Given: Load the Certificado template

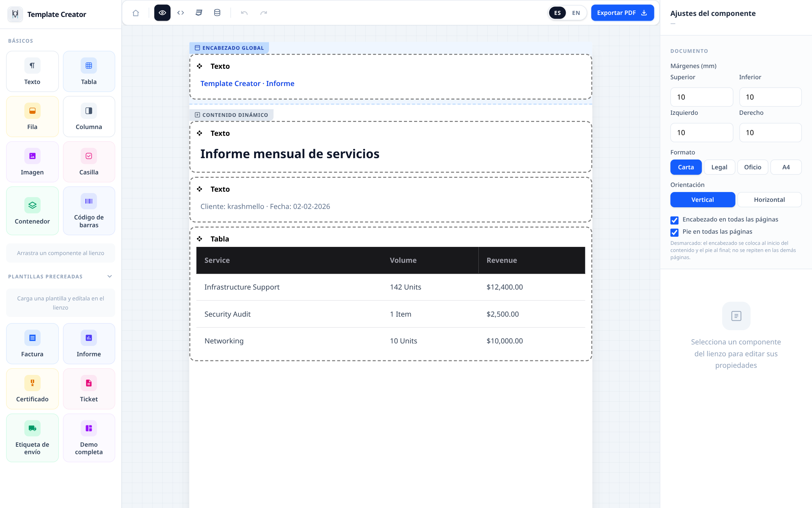Looking at the screenshot, I should point(32,389).
